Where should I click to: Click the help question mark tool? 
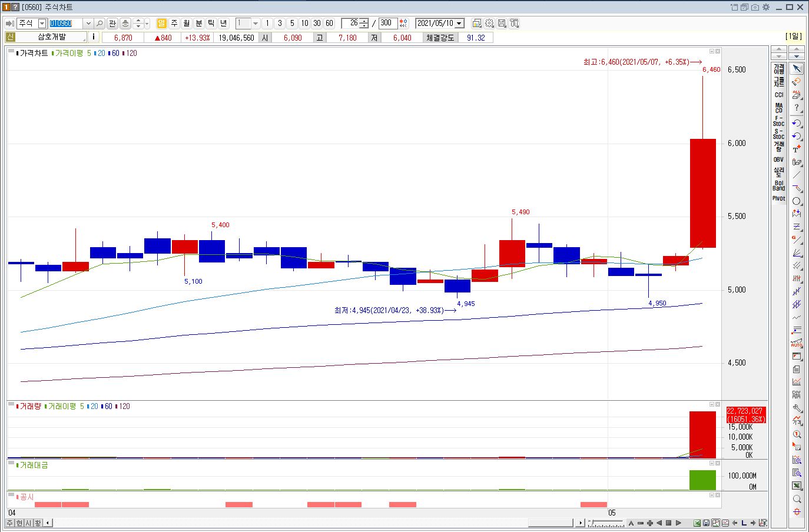[797, 108]
